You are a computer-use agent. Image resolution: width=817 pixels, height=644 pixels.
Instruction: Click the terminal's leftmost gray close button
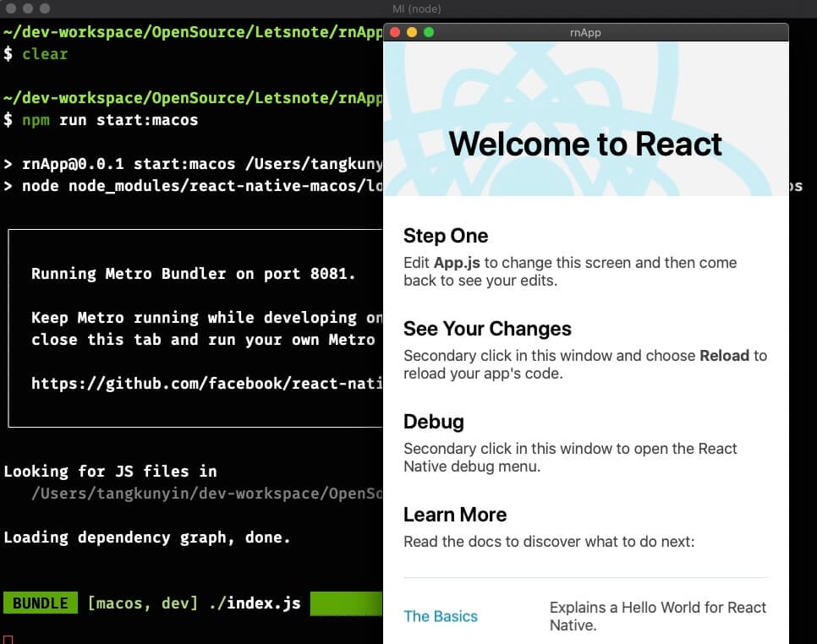(x=10, y=8)
